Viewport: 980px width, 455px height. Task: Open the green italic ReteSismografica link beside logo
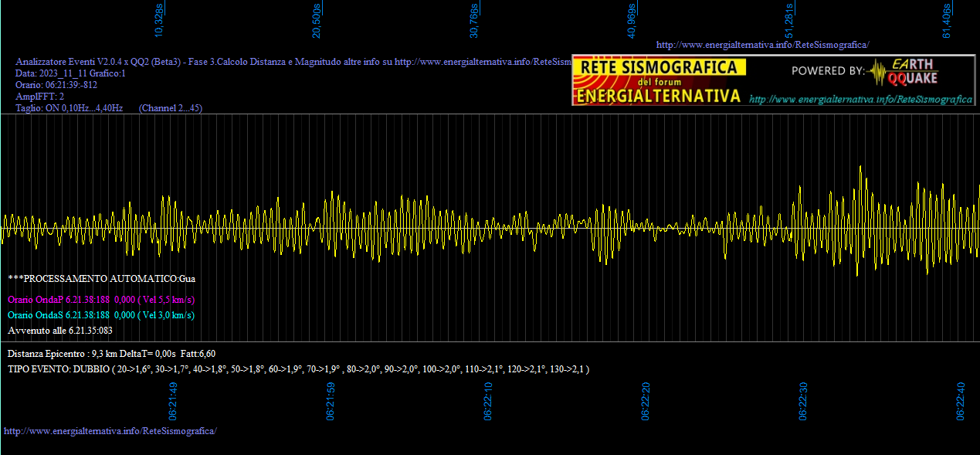[861, 100]
